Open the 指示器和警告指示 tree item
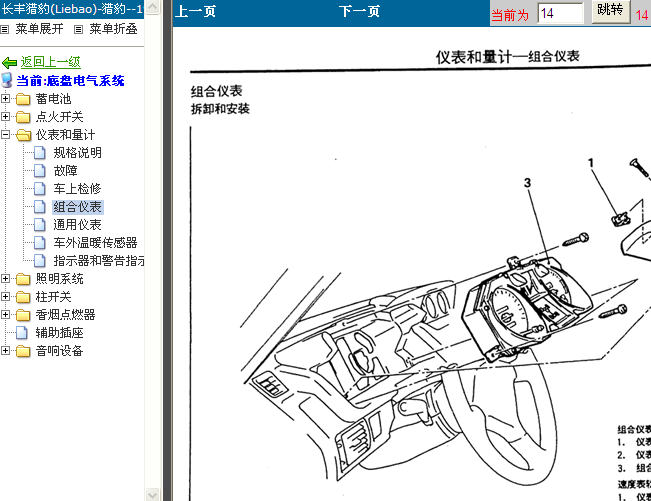Viewport: 651px width, 501px height. click(98, 261)
